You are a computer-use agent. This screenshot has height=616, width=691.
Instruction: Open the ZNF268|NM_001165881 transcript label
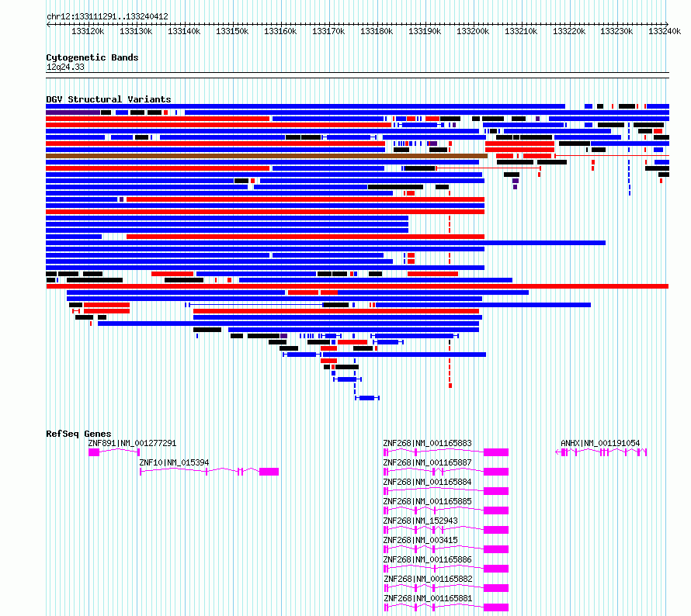coord(428,598)
